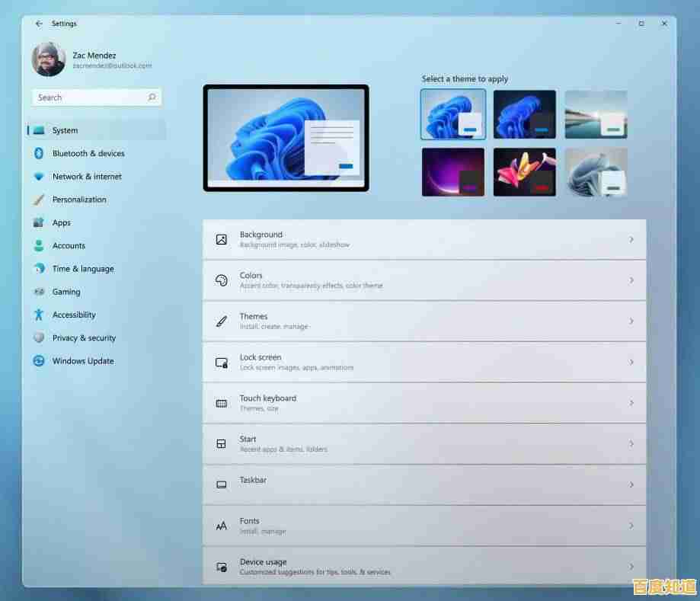Expand the Colors row chevron
This screenshot has height=601, width=700.
point(631,280)
